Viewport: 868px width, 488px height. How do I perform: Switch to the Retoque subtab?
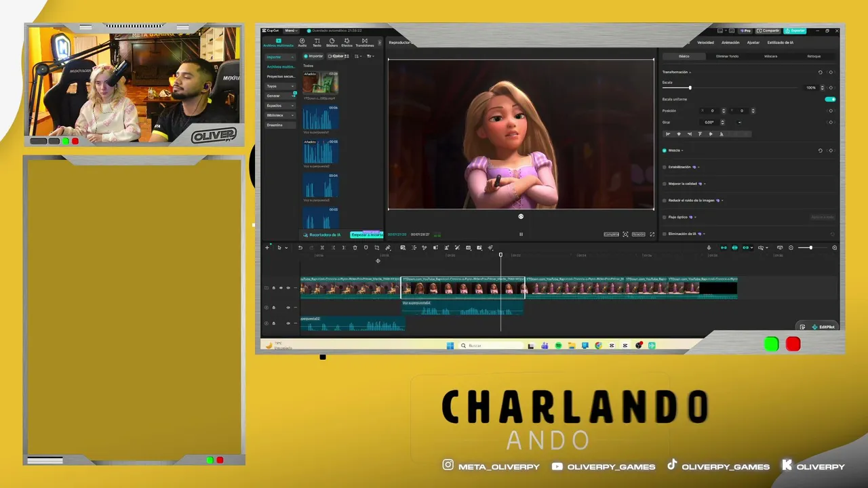[x=814, y=56]
